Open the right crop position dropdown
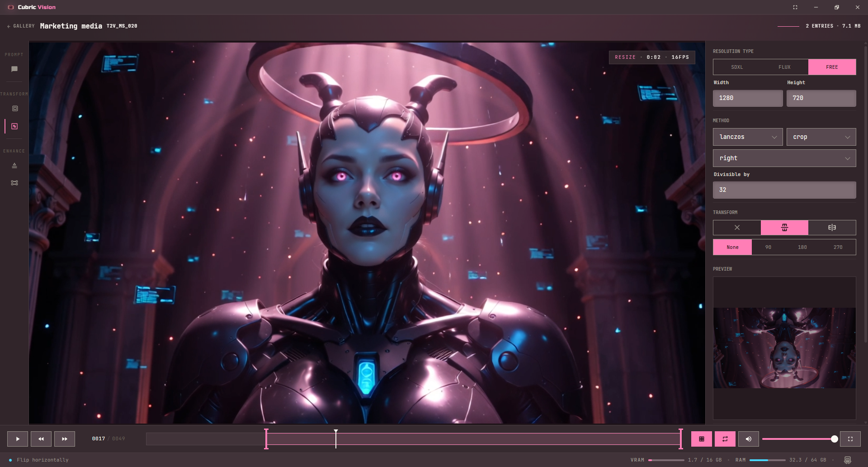This screenshot has height=467, width=868. click(x=784, y=158)
